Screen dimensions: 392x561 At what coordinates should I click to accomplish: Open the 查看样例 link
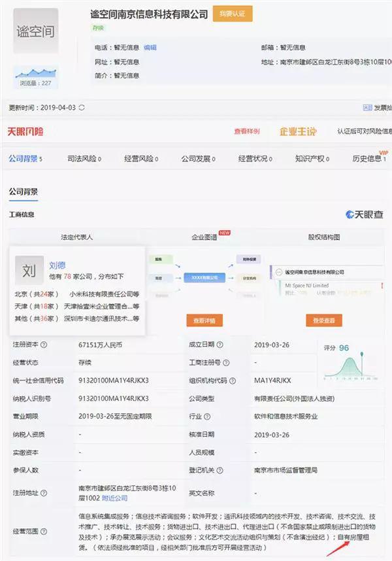coord(247,131)
